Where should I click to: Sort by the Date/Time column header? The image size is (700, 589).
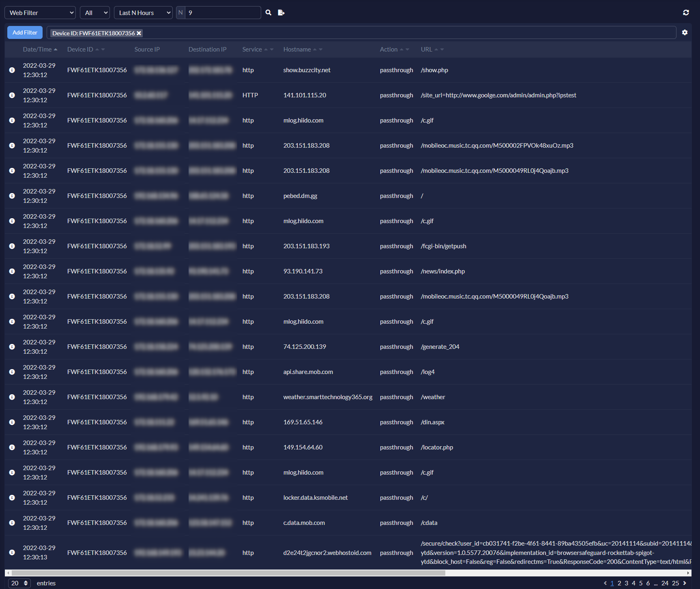coord(37,49)
